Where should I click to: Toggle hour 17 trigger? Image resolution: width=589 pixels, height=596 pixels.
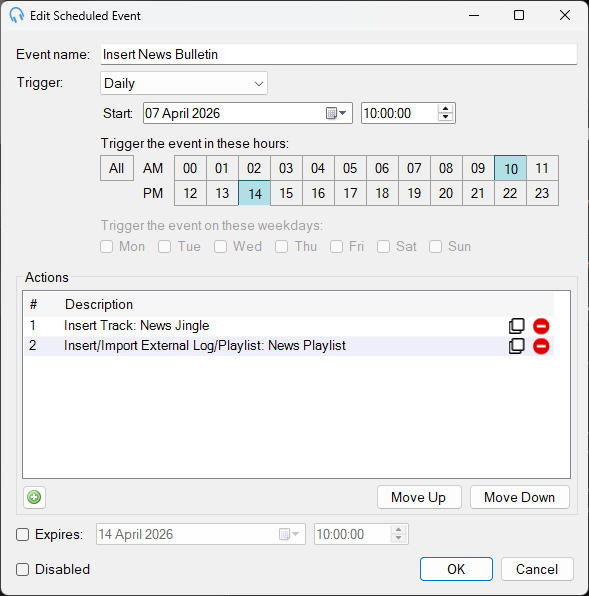[350, 193]
